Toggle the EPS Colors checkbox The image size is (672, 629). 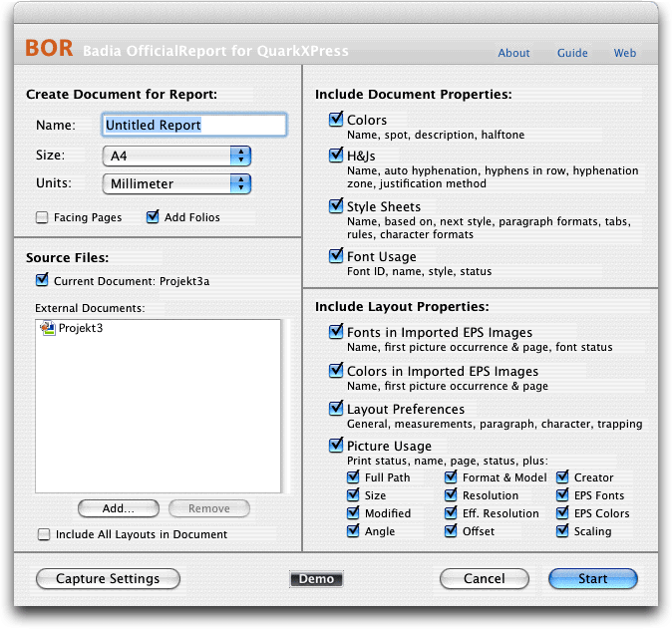562,513
